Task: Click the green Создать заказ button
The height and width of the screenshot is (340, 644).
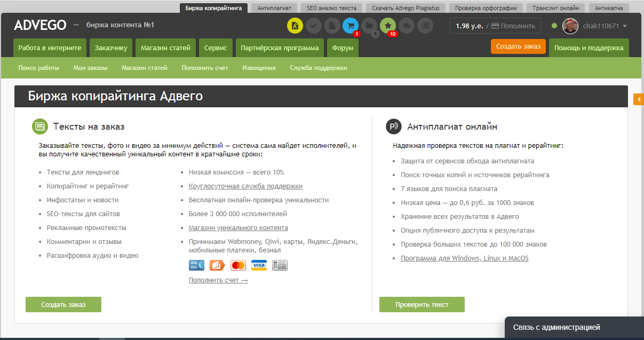Action: (x=63, y=305)
